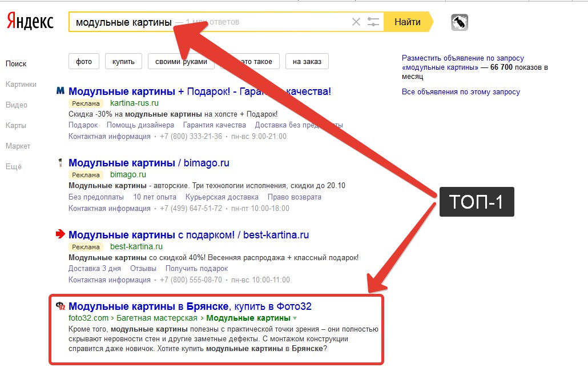
Task: Clear the search query with the X icon
Action: 356,22
